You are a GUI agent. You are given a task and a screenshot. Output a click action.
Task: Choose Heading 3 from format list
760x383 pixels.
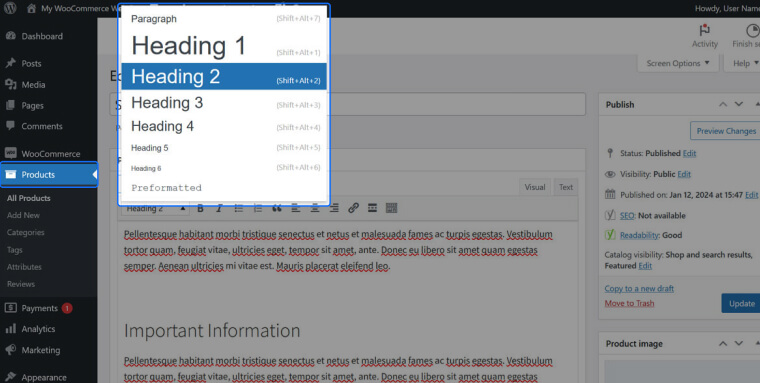[224, 103]
